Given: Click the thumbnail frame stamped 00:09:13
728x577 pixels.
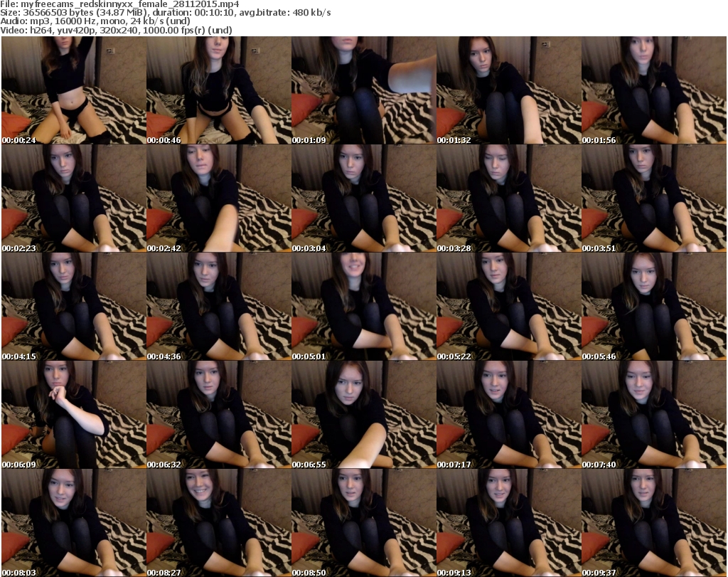Looking at the screenshot, I should 509,523.
